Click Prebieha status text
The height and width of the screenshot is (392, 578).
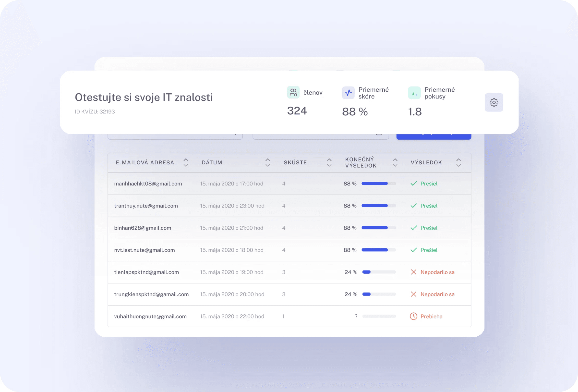(432, 316)
